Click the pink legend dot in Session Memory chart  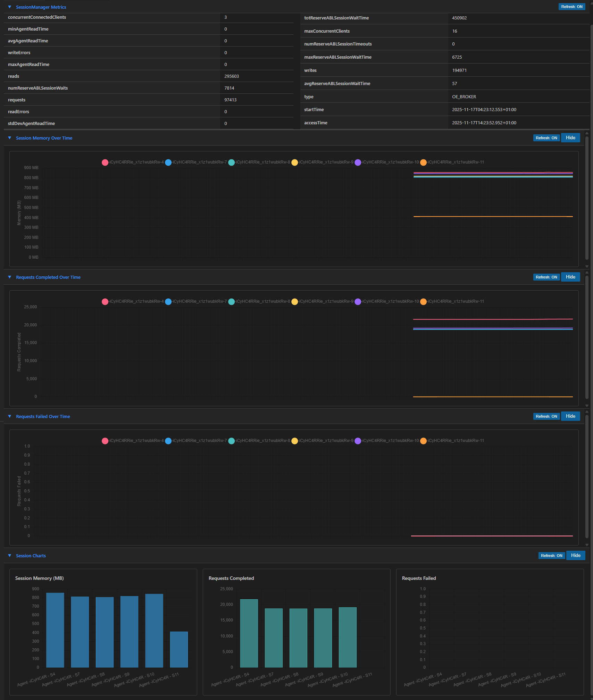coord(105,162)
